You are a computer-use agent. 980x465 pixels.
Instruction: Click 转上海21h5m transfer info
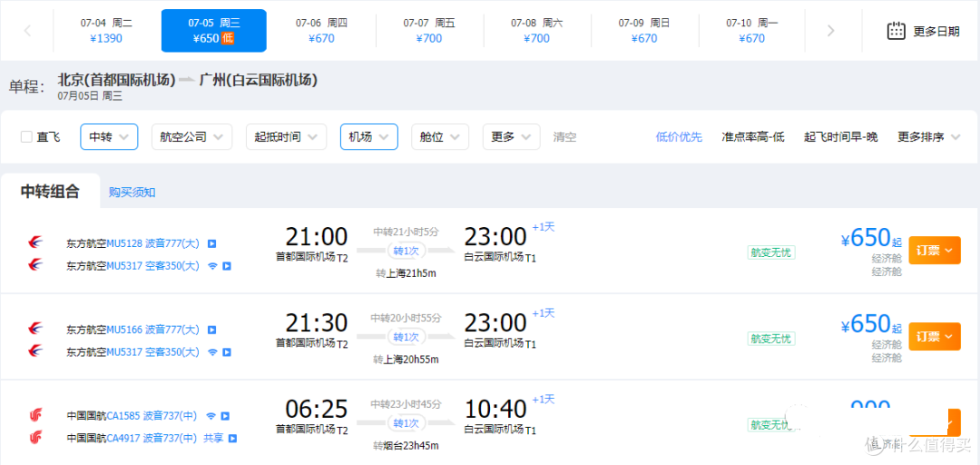pyautogui.click(x=406, y=273)
